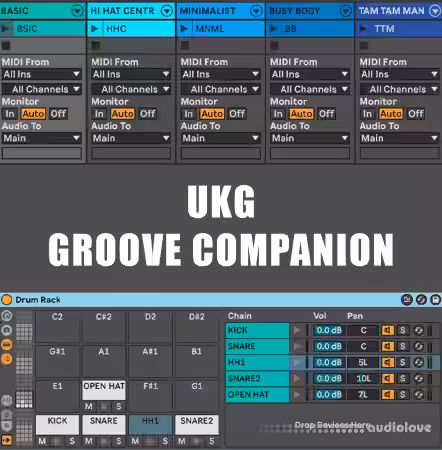Click the KICK chain volume 0.0 dB

(329, 330)
